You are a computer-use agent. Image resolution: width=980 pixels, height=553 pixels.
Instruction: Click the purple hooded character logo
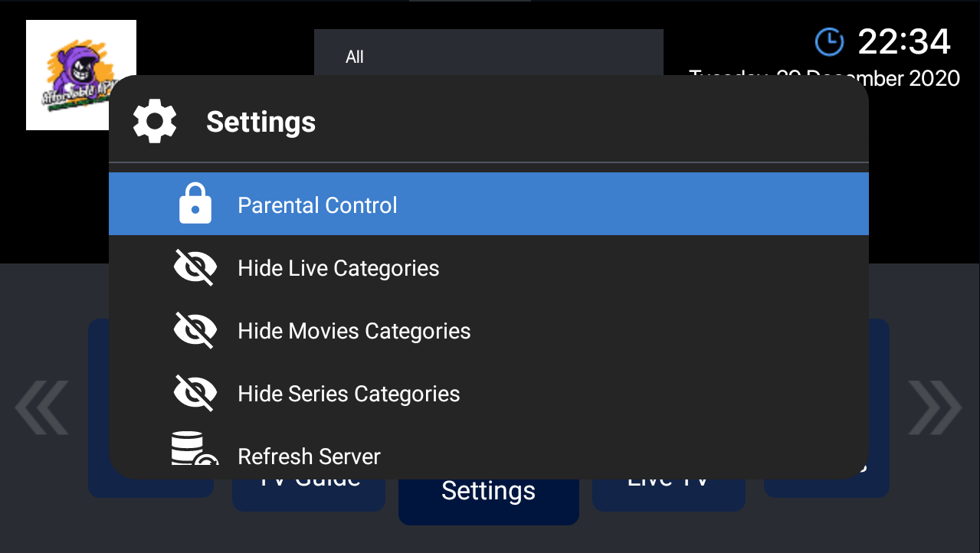81,75
